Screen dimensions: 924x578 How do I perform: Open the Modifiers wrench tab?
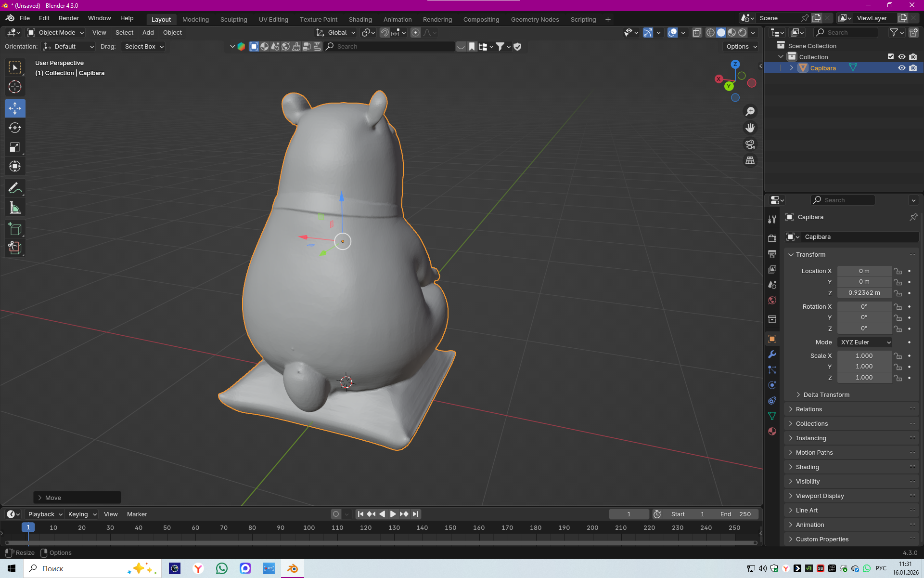772,354
